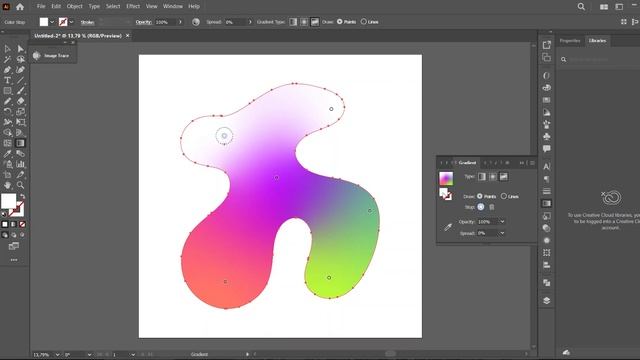Select the Blend tool
Viewport: 640px width, 360px height.
pos(20,154)
